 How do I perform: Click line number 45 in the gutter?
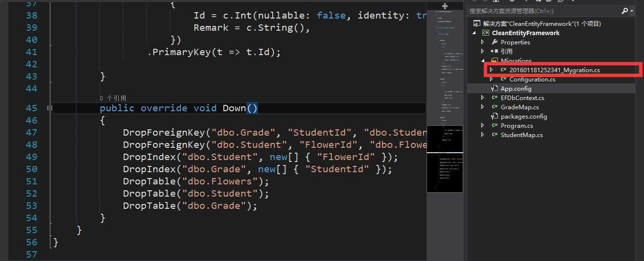point(31,108)
